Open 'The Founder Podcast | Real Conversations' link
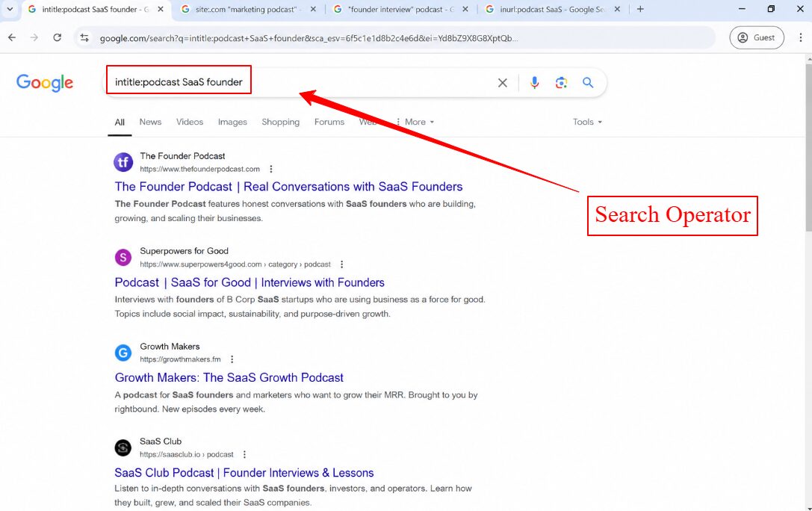The width and height of the screenshot is (812, 511). (x=288, y=186)
